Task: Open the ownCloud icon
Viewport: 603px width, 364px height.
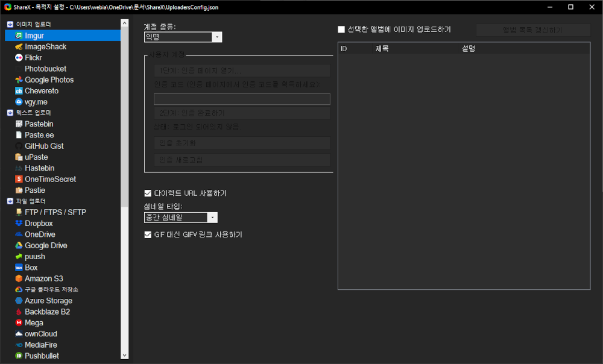Action: 19,334
